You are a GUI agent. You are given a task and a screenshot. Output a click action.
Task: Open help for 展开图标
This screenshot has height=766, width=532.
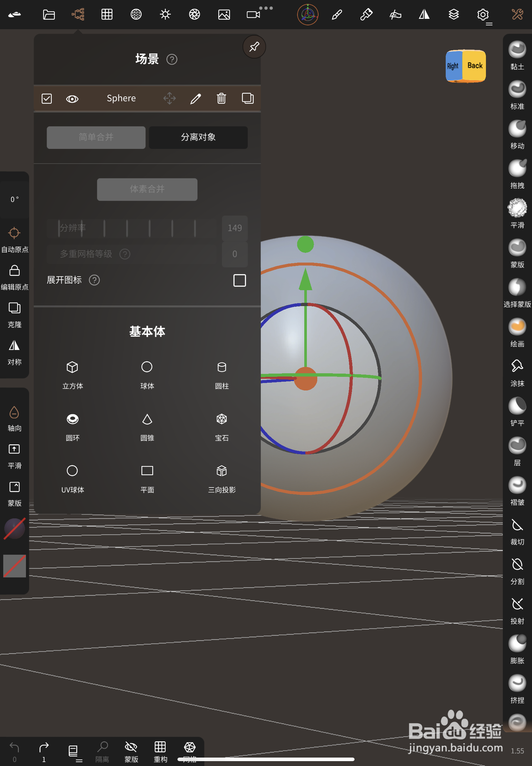[94, 280]
